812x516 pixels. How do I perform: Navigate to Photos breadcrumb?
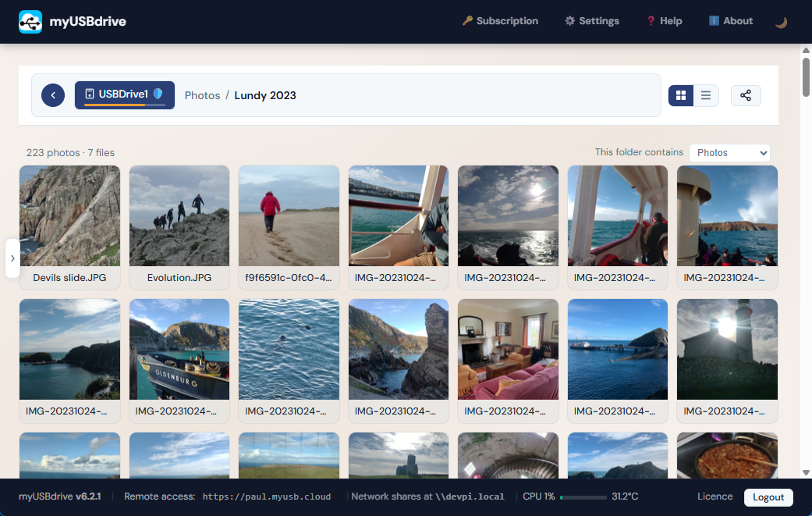[x=202, y=95]
